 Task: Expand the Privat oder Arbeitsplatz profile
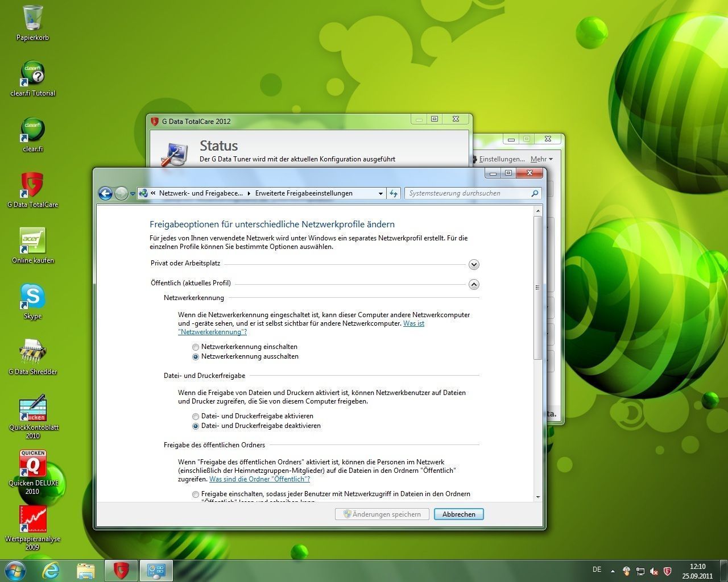point(474,264)
